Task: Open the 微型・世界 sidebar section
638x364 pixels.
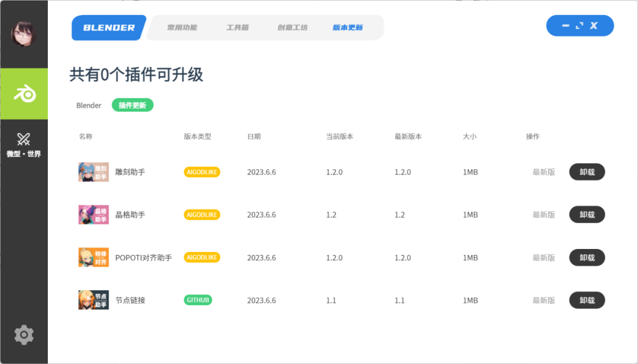Action: tap(24, 145)
